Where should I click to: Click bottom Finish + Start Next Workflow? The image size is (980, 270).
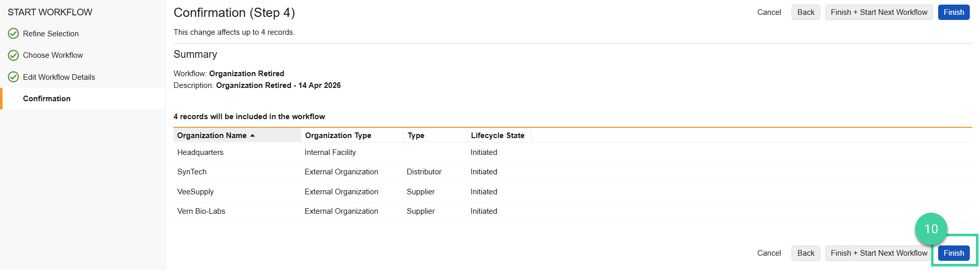tap(878, 253)
